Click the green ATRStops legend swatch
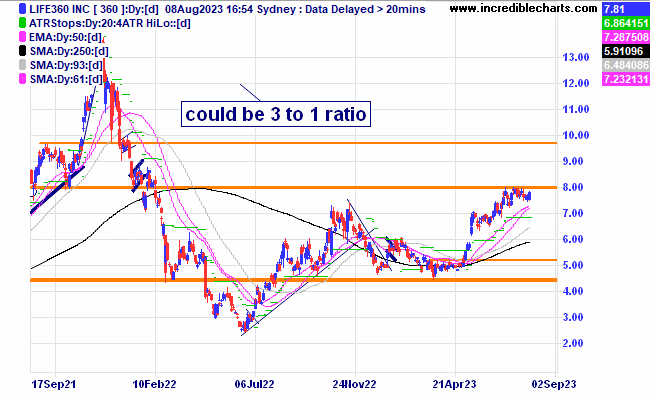The width and height of the screenshot is (651, 395). coord(23,23)
